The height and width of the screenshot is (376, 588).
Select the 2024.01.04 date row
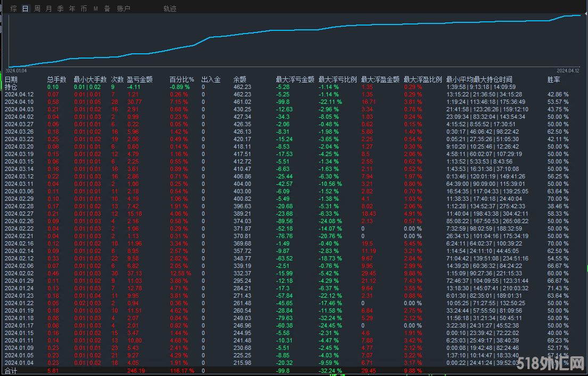coord(19,363)
